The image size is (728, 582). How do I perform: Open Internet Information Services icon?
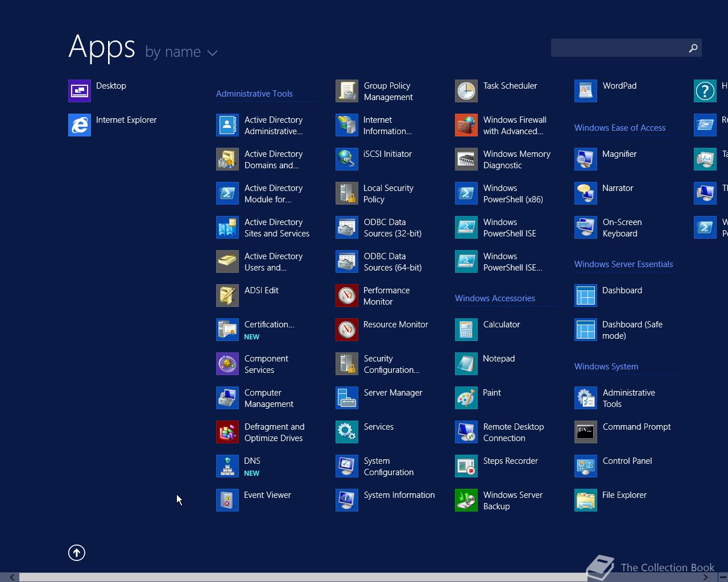point(347,125)
